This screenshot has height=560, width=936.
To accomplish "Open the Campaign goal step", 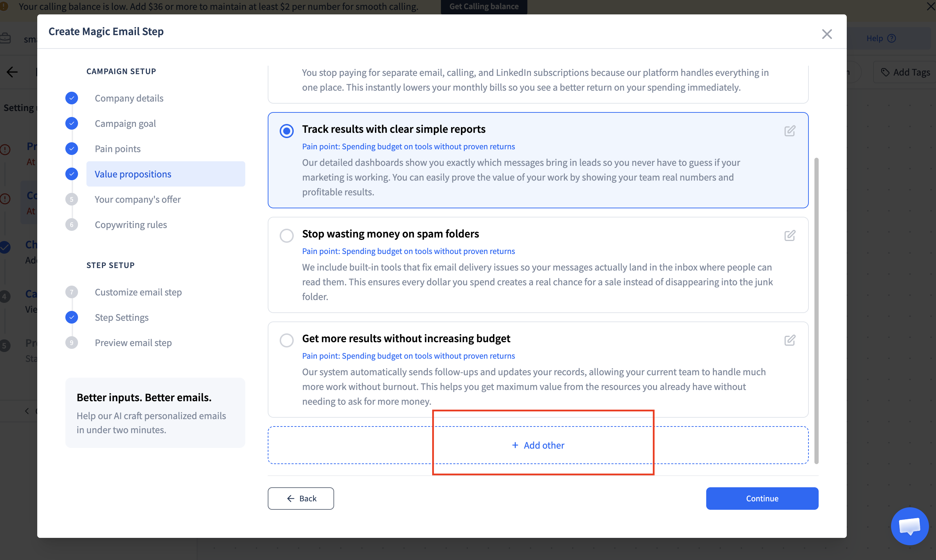I will pyautogui.click(x=125, y=123).
